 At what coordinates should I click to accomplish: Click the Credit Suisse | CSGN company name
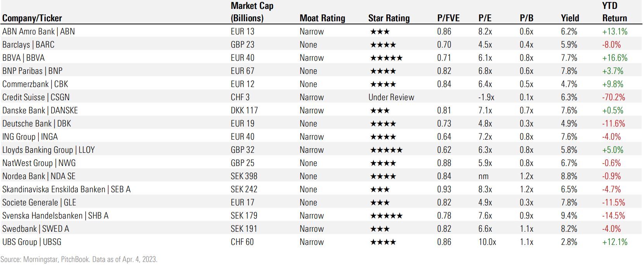click(x=36, y=97)
